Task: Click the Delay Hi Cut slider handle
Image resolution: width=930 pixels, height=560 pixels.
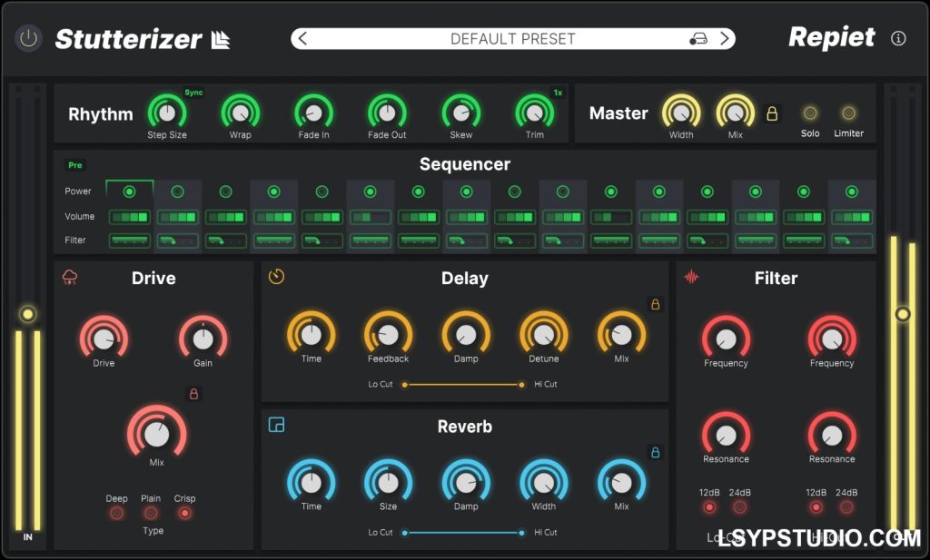Action: click(x=521, y=385)
